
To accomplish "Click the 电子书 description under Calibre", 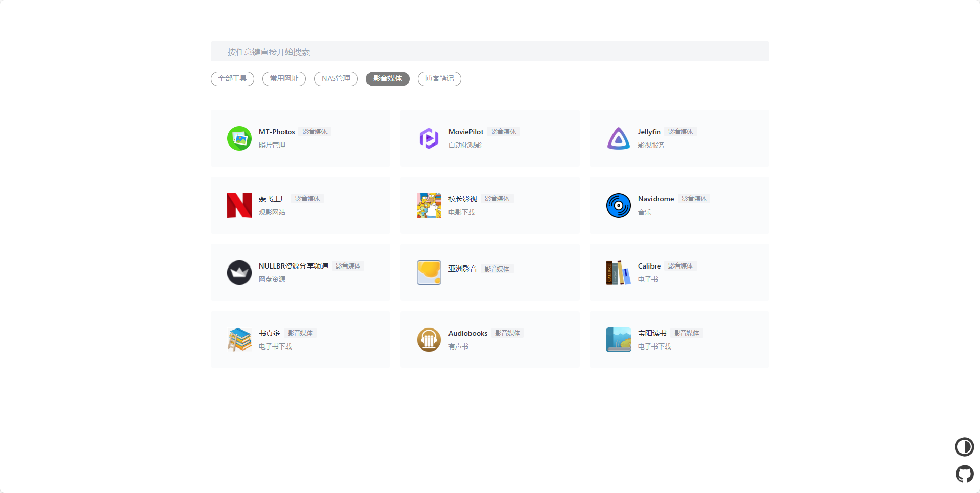I will coord(648,279).
